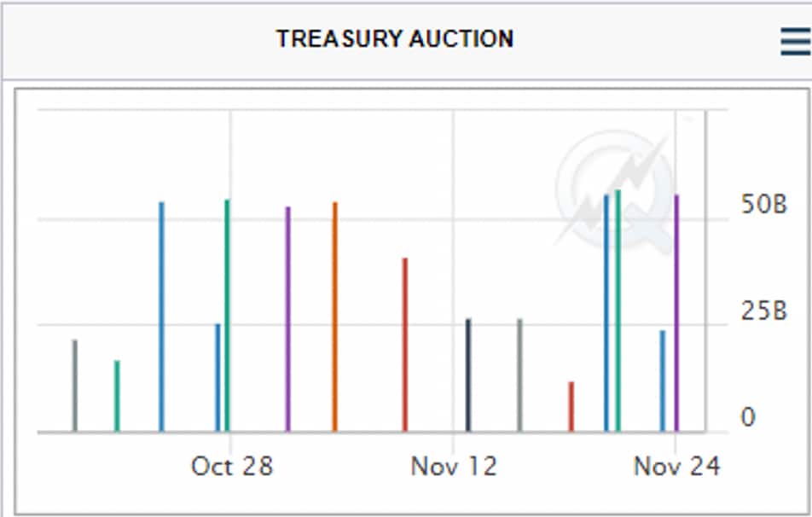Click the 25B value axis label
812x517 pixels.
(x=762, y=312)
